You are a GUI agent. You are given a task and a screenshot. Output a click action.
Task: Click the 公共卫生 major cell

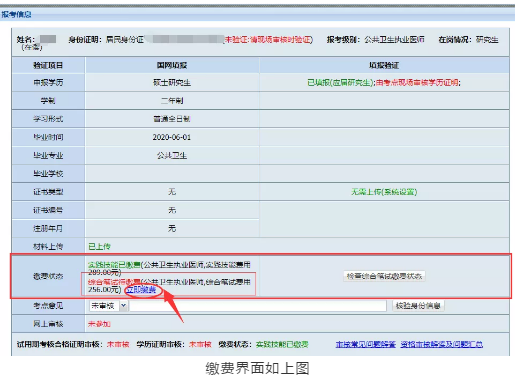tap(172, 155)
